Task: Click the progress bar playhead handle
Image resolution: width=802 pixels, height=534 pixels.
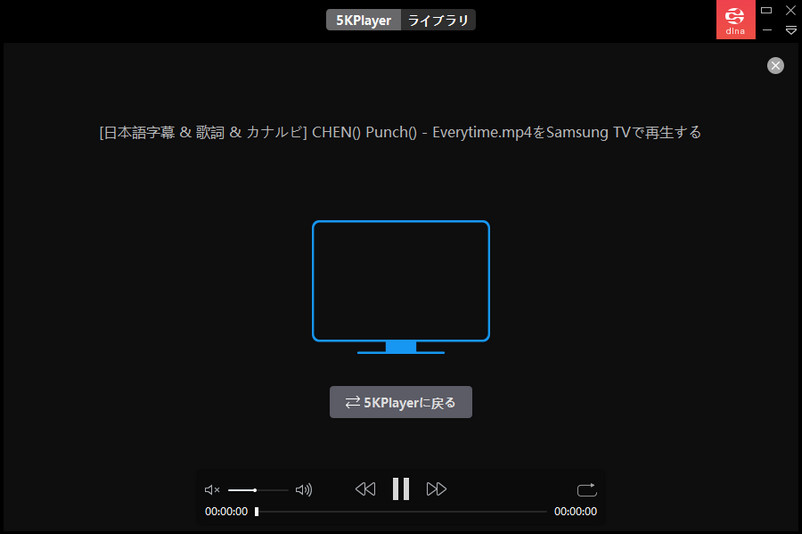Action: click(x=257, y=511)
